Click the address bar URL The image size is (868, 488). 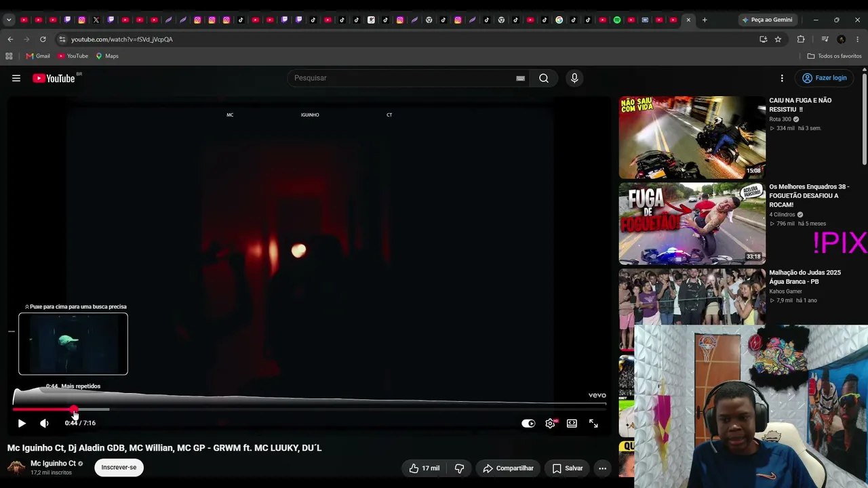pyautogui.click(x=122, y=39)
